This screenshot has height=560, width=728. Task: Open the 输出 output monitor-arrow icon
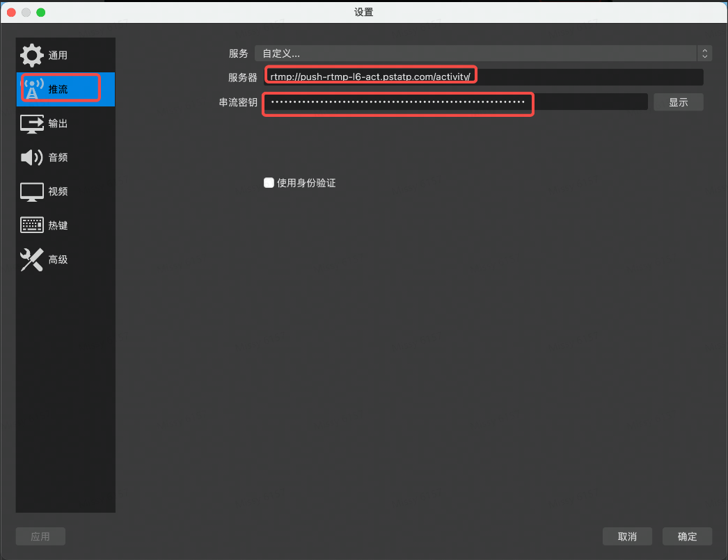[31, 123]
